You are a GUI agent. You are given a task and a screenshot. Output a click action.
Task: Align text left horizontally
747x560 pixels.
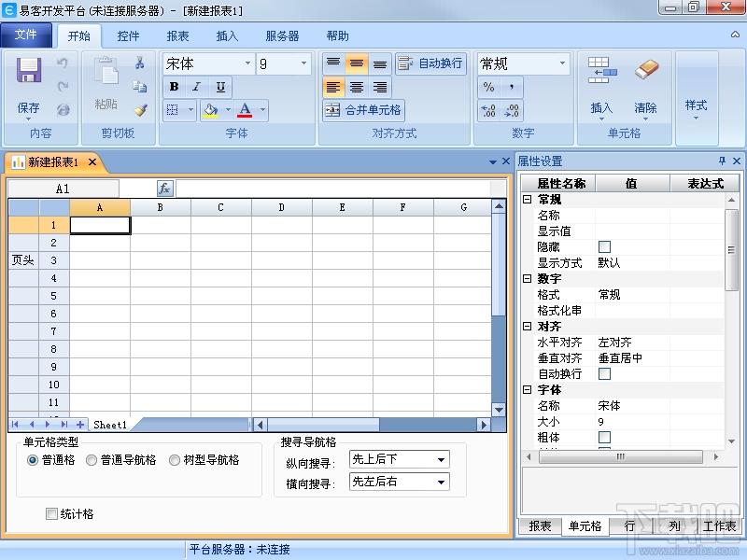point(333,87)
